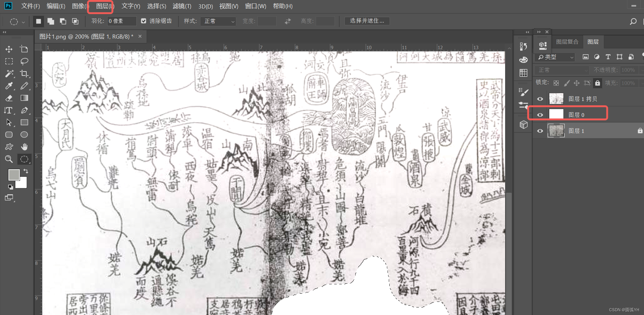Screen dimensions: 644x315
Task: Reset default foreground and background colors
Action: pyautogui.click(x=10, y=187)
